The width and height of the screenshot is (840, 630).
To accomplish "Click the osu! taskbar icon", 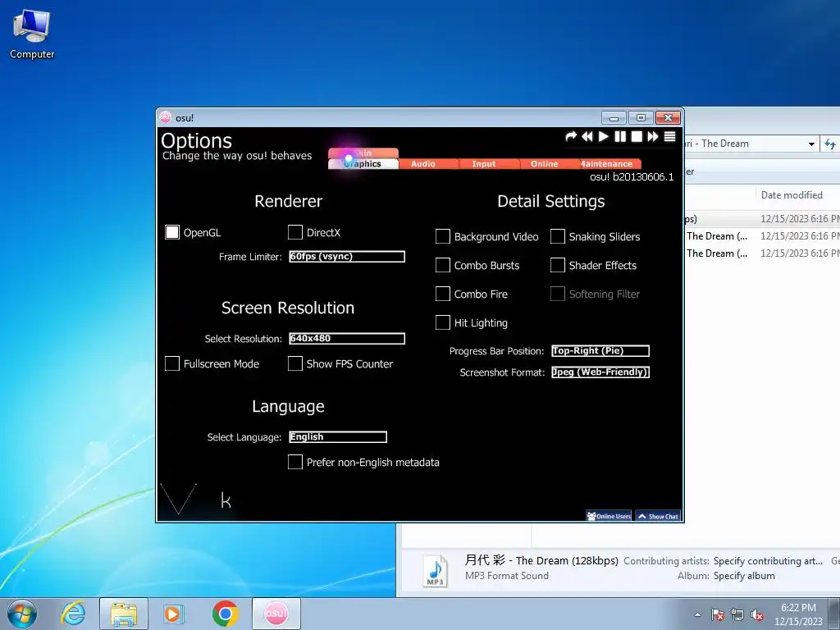I will (276, 614).
